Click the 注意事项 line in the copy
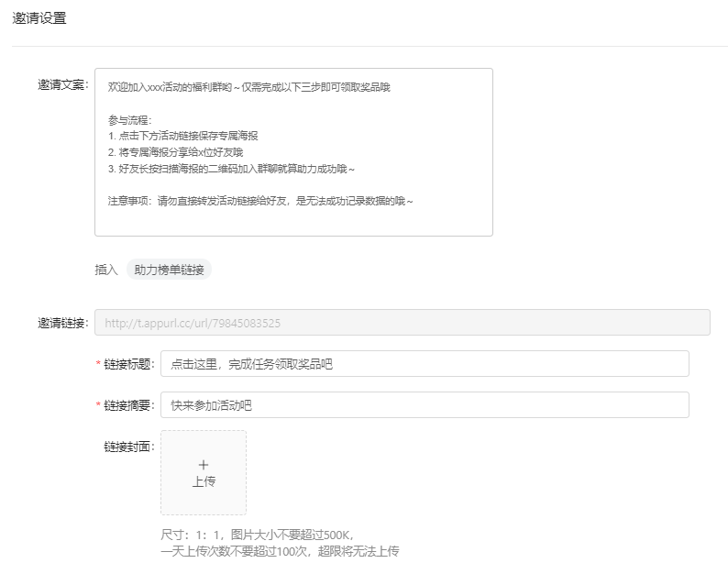 tap(260, 201)
